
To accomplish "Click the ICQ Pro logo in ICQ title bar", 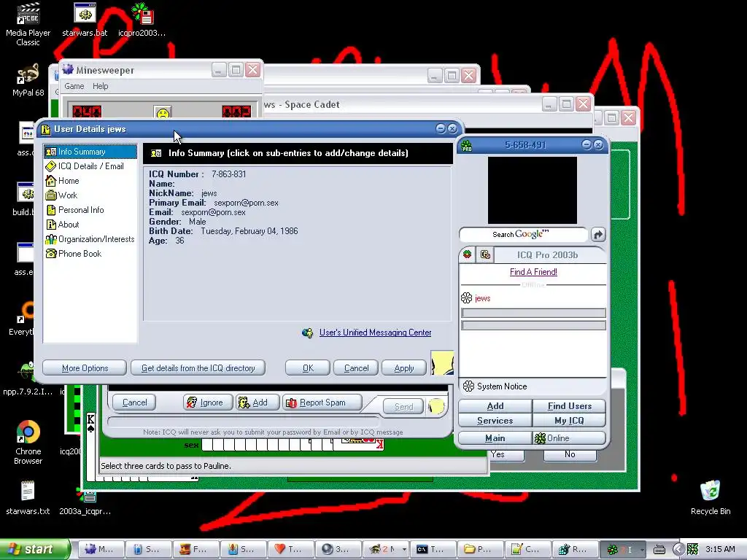I will click(466, 145).
